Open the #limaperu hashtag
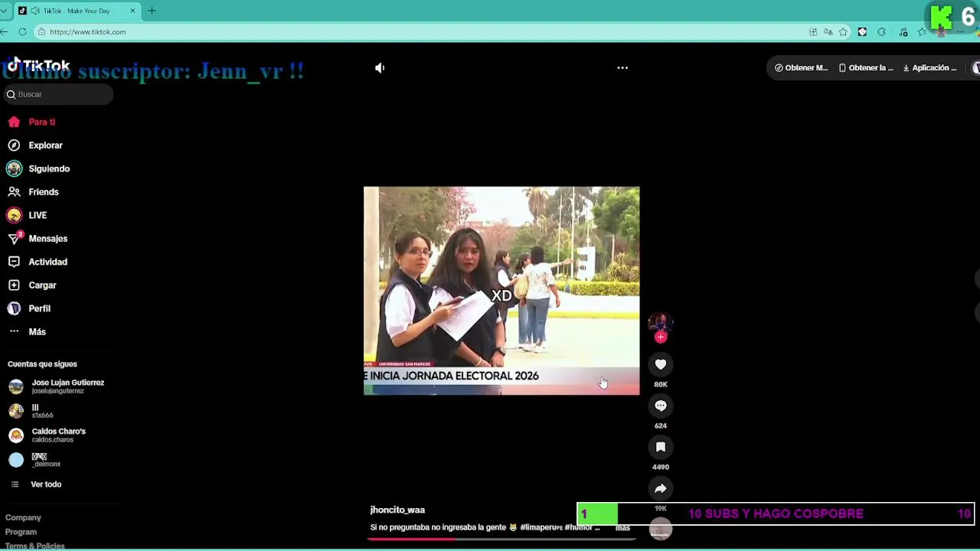 click(x=541, y=527)
